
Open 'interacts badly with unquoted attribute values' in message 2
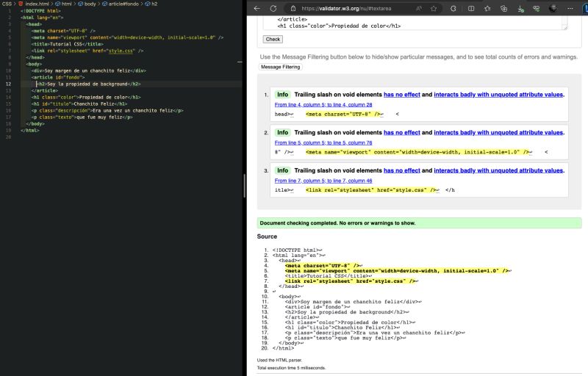pyautogui.click(x=498, y=132)
